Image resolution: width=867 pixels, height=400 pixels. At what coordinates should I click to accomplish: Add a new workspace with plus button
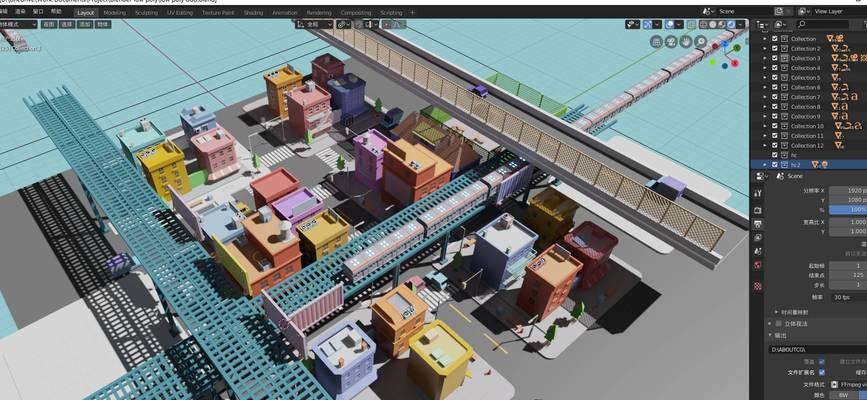click(412, 13)
